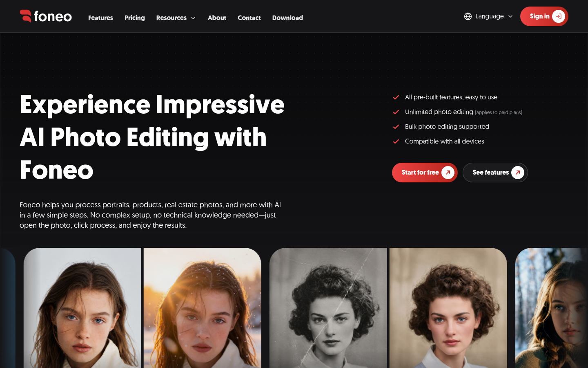This screenshot has height=368, width=588.
Task: Click 'All pre-built features, easy to use' text
Action: coord(451,97)
